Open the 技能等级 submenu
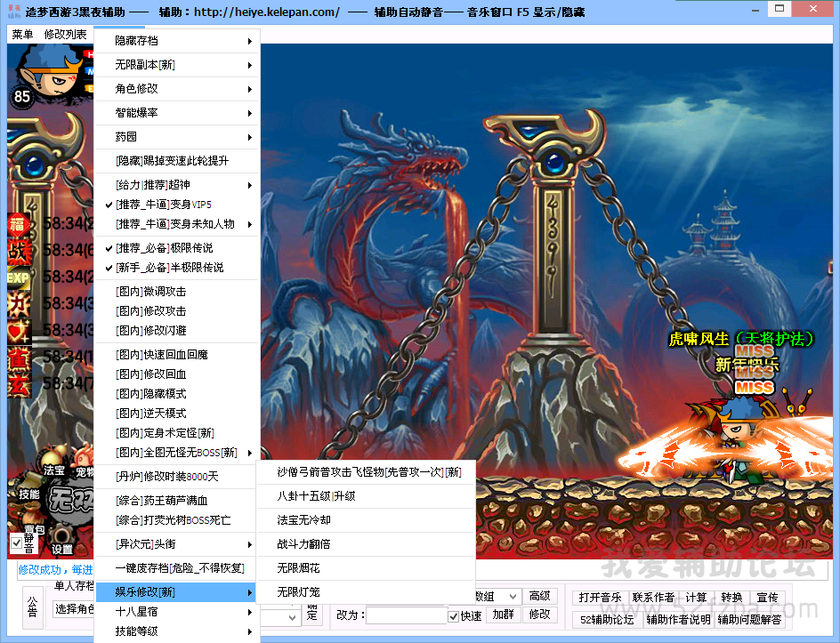Image resolution: width=840 pixels, height=643 pixels. coord(177,631)
